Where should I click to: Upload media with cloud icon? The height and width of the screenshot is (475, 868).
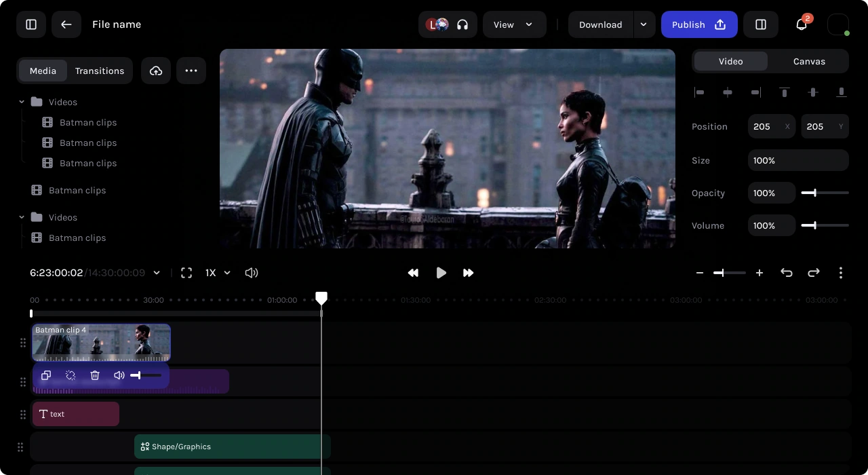click(x=156, y=71)
